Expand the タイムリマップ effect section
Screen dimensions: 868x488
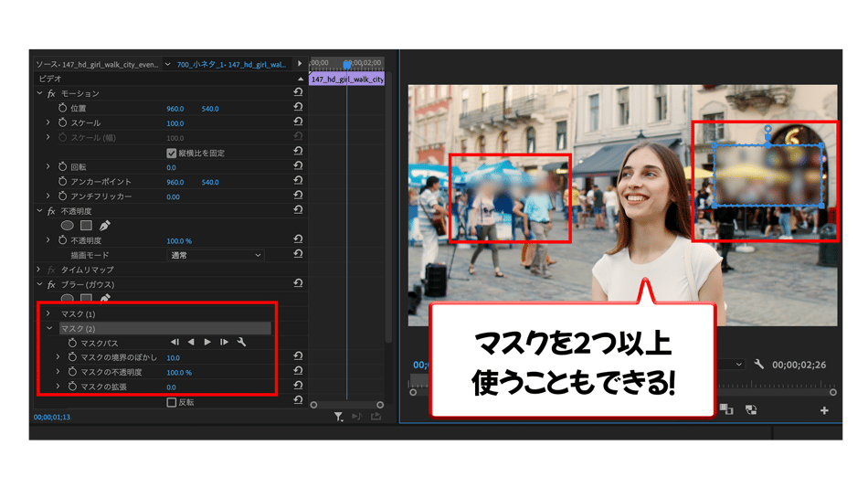tap(39, 270)
